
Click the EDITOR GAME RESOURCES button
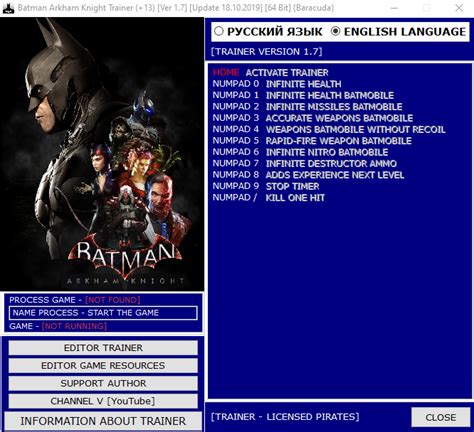103,366
